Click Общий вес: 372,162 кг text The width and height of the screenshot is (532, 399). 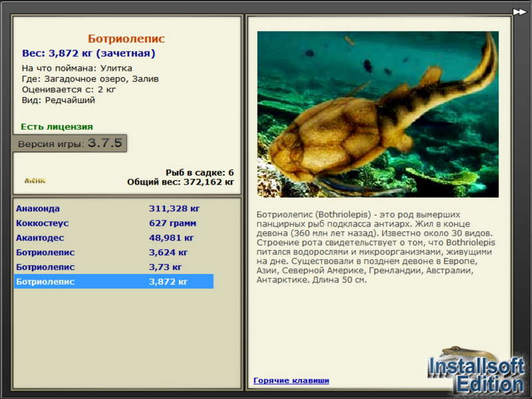tap(180, 182)
